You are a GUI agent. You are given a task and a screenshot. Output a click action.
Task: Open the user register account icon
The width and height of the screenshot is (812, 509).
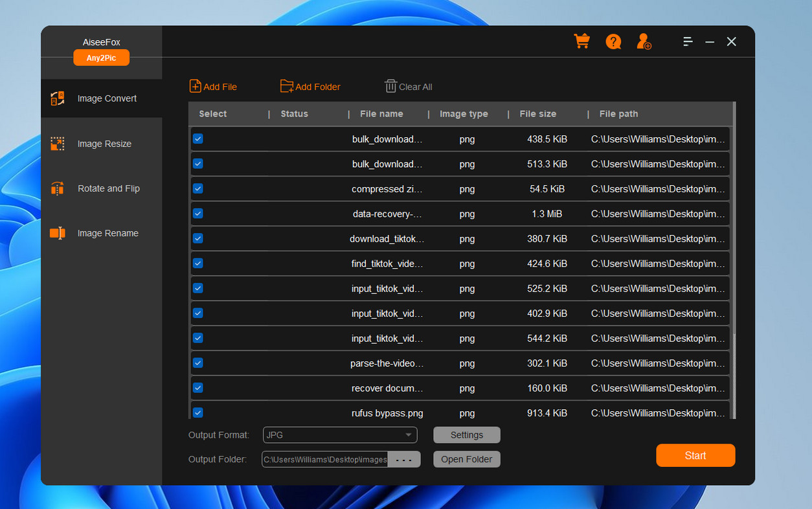pos(644,41)
